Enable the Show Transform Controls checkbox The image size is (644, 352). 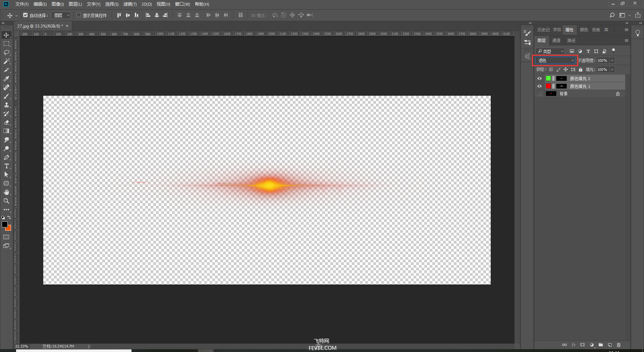pos(79,15)
